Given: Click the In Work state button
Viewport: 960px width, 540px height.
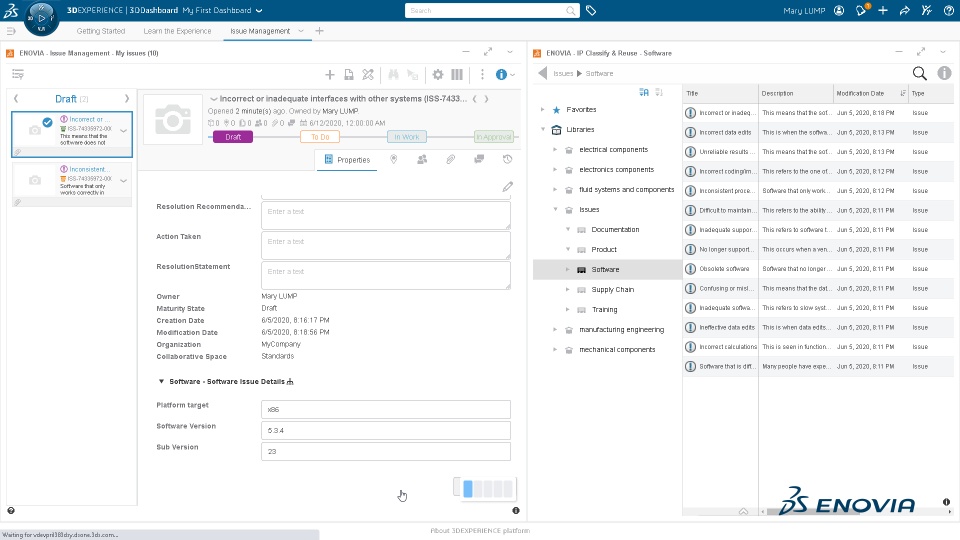Looking at the screenshot, I should [407, 137].
